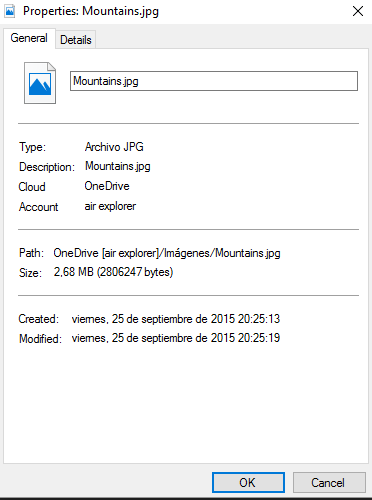The height and width of the screenshot is (500, 372).
Task: Click the OneDrive path text
Action: [x=167, y=253]
